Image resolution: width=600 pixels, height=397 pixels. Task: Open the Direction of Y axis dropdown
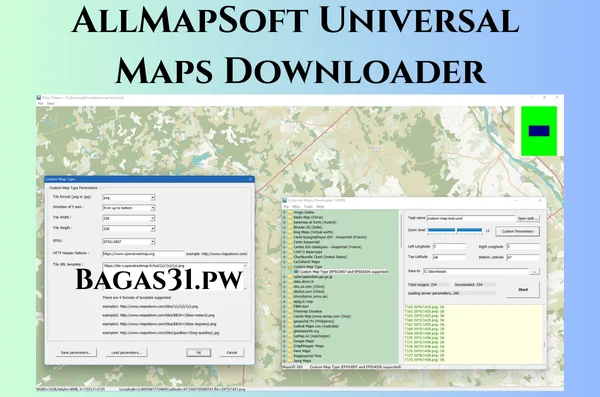click(x=152, y=208)
